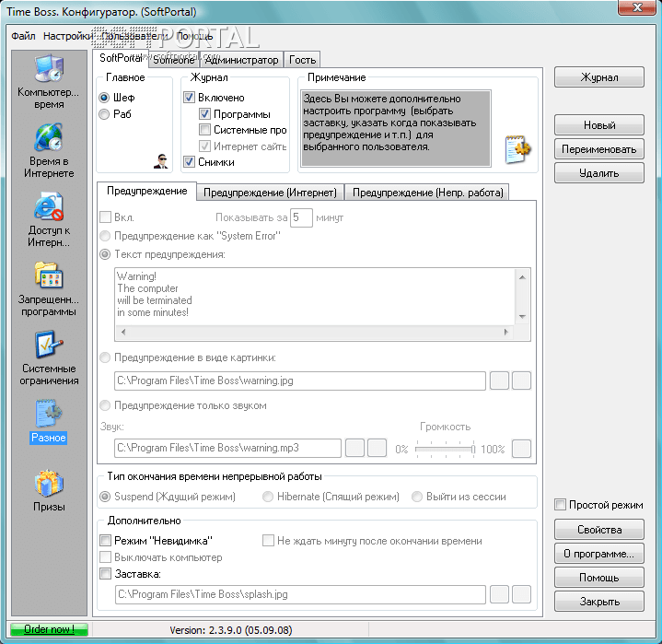
Task: Toggle the Программы checkbox
Action: tap(204, 114)
